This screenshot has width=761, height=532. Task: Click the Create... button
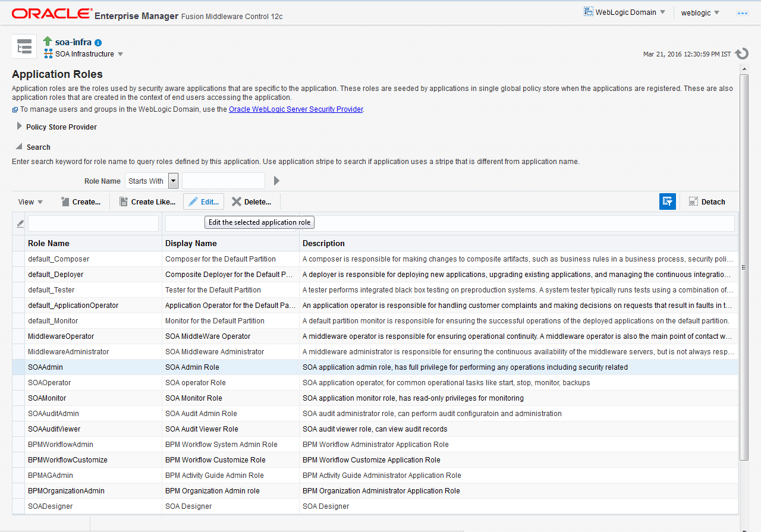81,202
